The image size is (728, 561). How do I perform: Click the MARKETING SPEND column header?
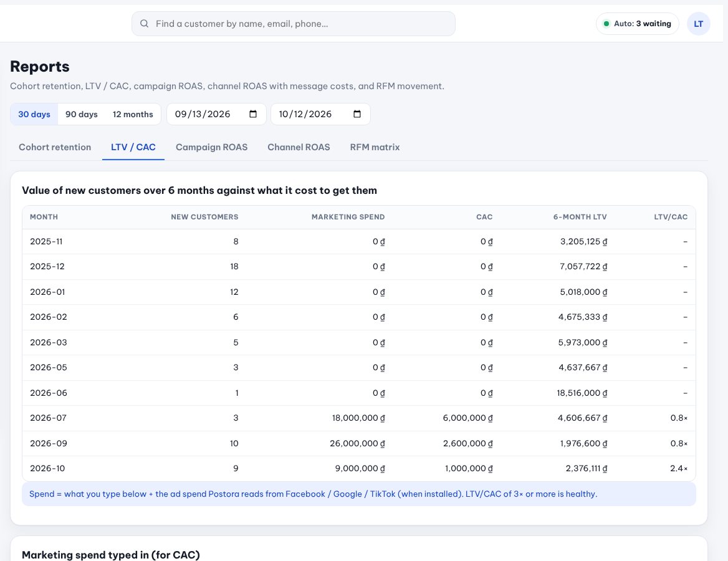[348, 217]
